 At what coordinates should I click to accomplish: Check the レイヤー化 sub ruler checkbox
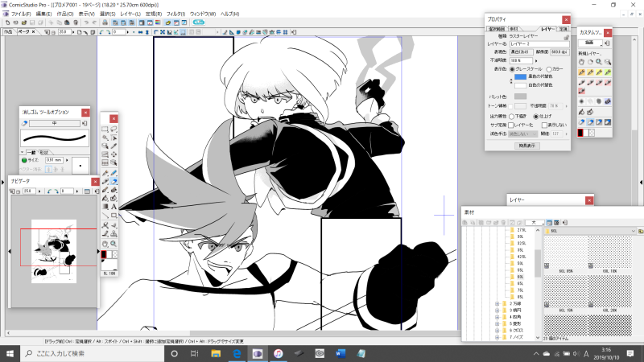[510, 125]
